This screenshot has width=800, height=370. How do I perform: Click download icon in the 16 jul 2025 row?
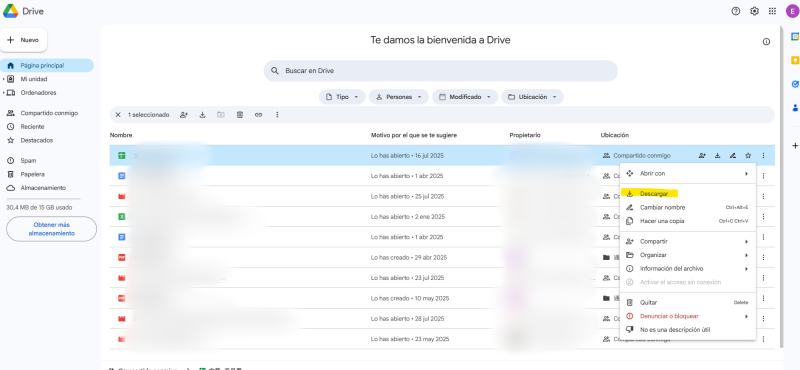[717, 156]
